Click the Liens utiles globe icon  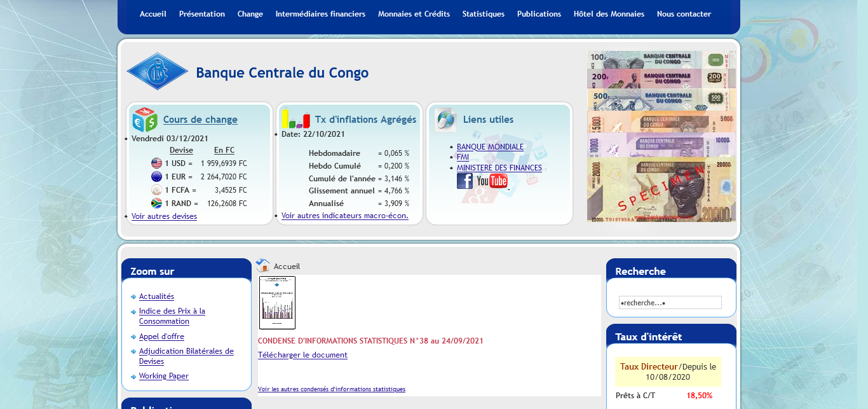click(x=445, y=120)
